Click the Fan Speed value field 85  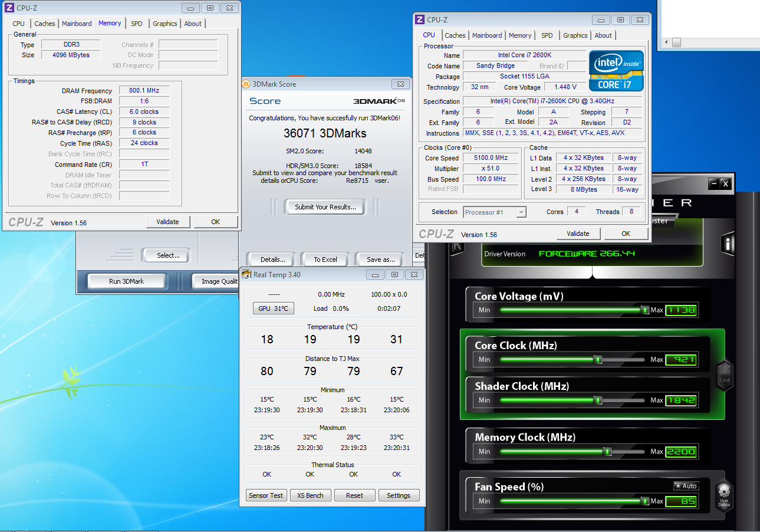(x=682, y=501)
